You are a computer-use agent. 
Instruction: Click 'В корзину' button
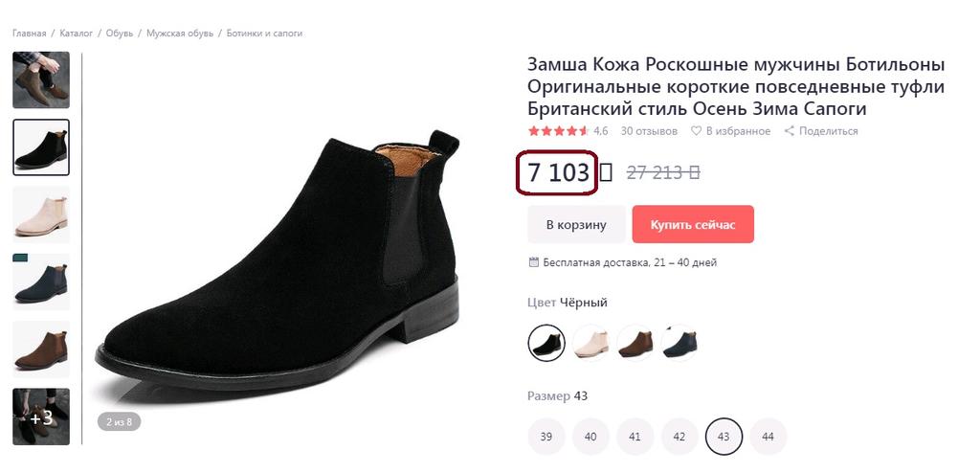pos(576,225)
